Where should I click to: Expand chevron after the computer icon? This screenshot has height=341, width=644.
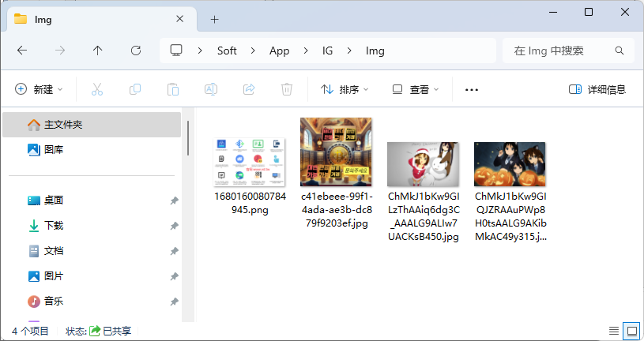coord(200,51)
